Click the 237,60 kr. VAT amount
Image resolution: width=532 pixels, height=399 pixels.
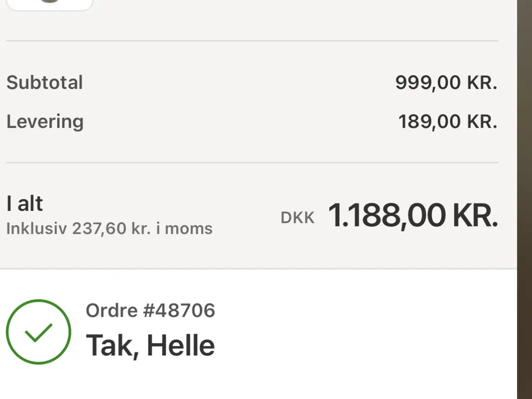[111, 229]
